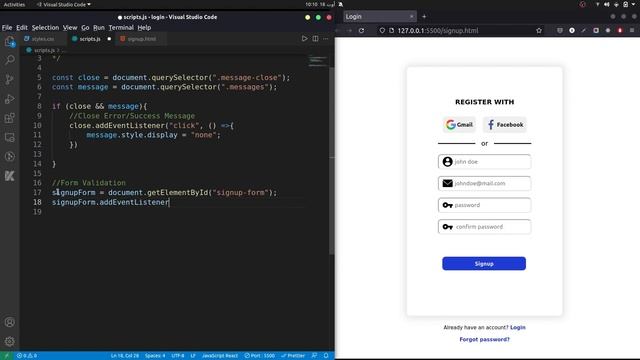Click the browser address bar URL
The width and height of the screenshot is (640, 360).
click(438, 31)
